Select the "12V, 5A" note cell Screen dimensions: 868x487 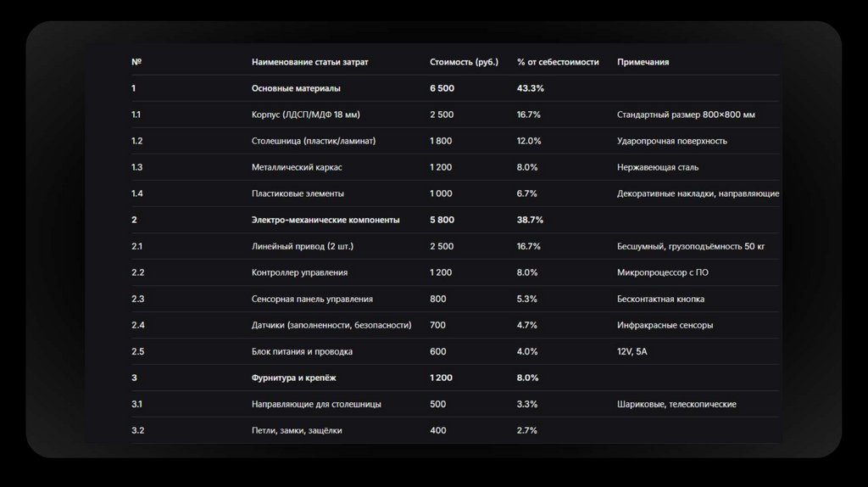point(632,351)
